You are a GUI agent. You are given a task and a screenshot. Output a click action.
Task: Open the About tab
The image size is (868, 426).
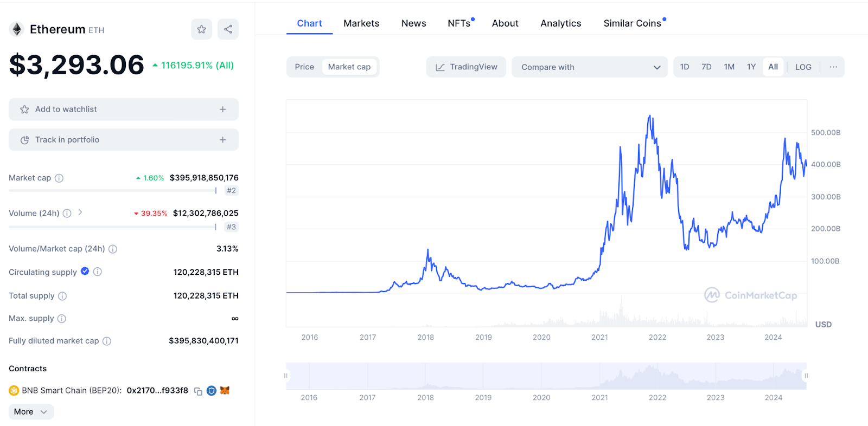[x=505, y=23]
